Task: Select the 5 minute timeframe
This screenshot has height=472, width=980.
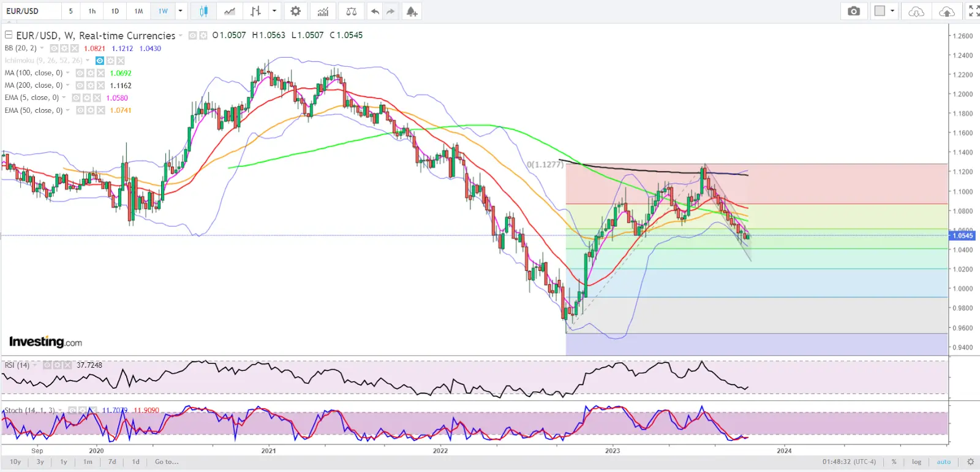Action: point(71,11)
